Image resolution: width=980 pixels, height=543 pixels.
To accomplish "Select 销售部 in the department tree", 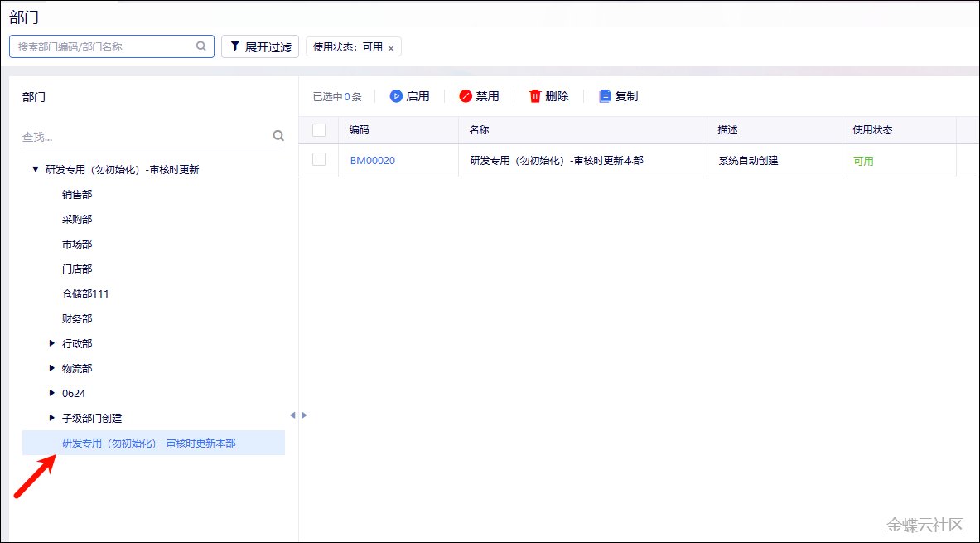I will [77, 195].
